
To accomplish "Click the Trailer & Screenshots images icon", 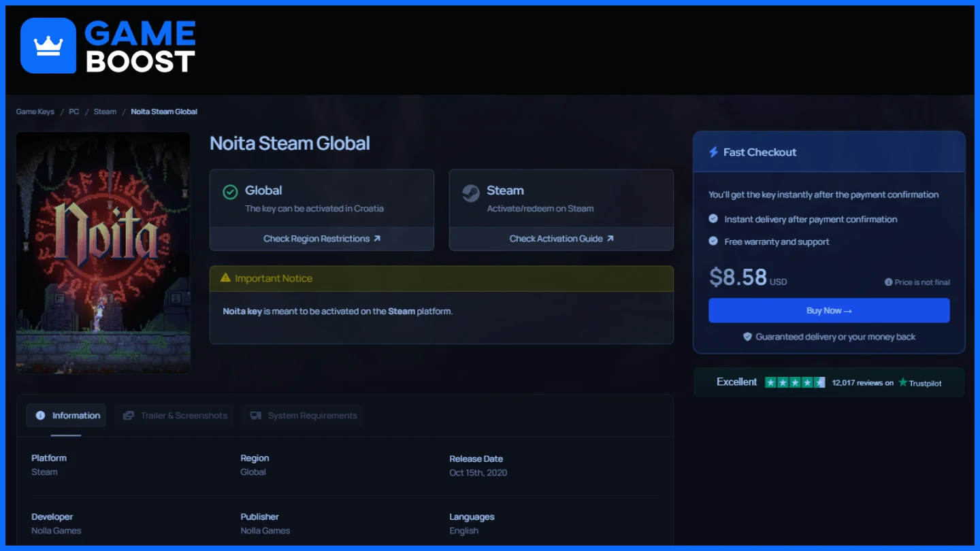I will tap(129, 416).
